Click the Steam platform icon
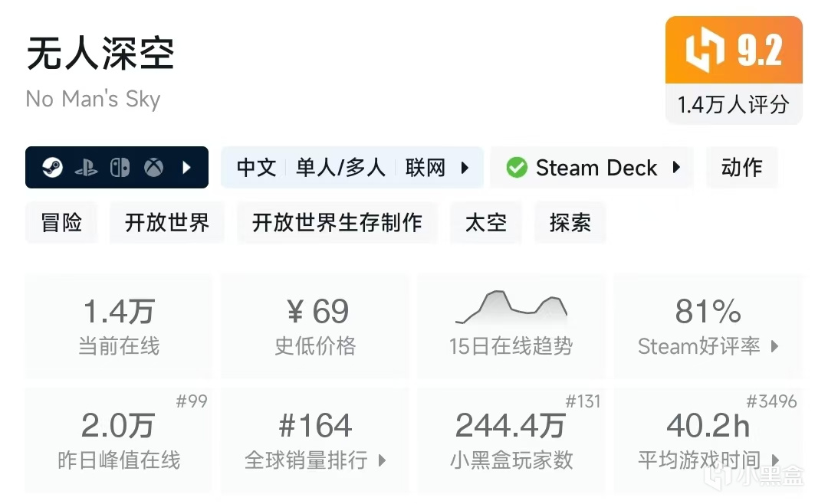The image size is (828, 504). tap(52, 168)
